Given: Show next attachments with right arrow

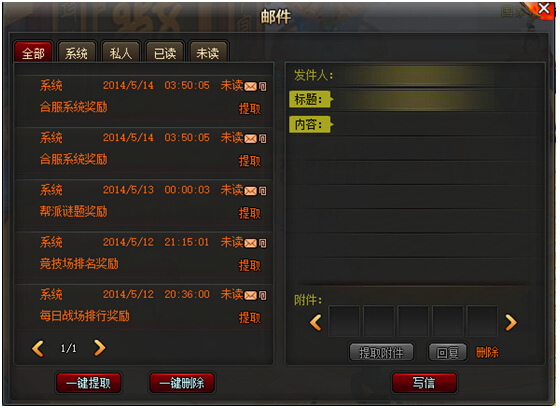Looking at the screenshot, I should point(511,323).
